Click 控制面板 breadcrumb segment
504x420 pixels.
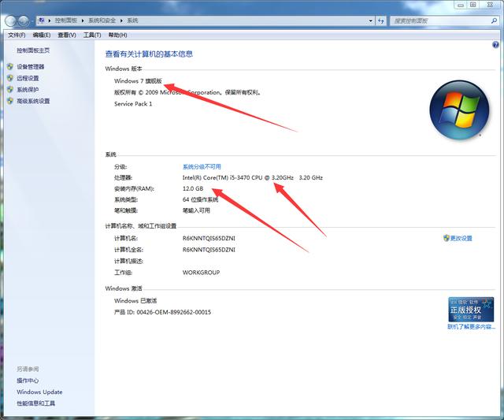[66, 20]
